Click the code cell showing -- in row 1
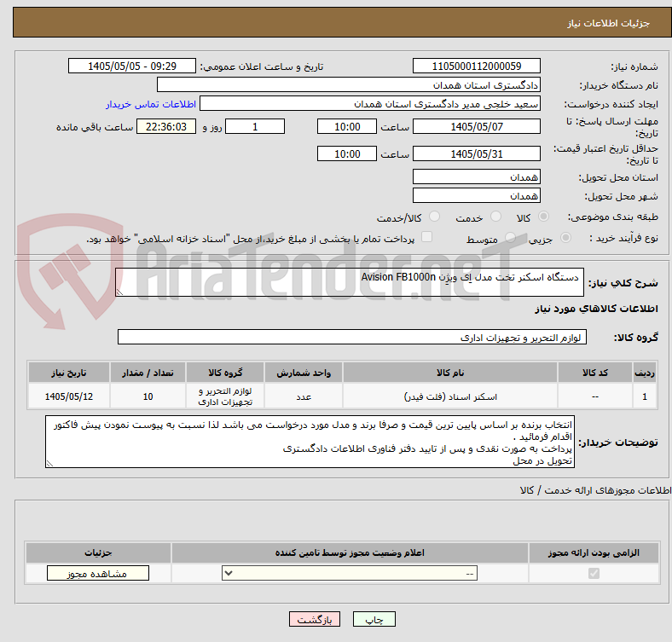672x642 pixels. coord(595,396)
